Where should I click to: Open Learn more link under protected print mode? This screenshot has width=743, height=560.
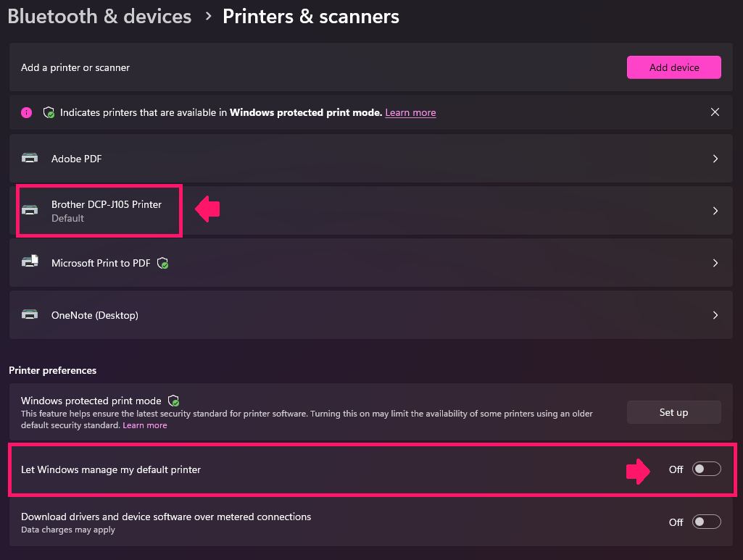pyautogui.click(x=145, y=425)
